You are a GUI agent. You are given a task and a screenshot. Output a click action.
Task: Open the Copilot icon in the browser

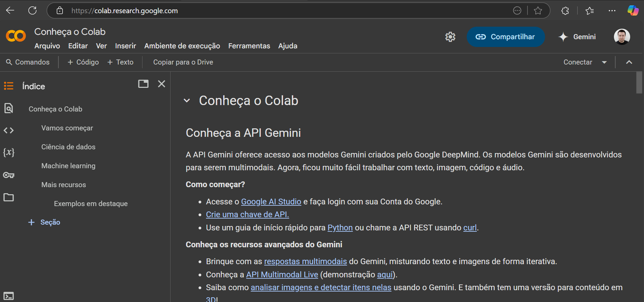click(633, 10)
